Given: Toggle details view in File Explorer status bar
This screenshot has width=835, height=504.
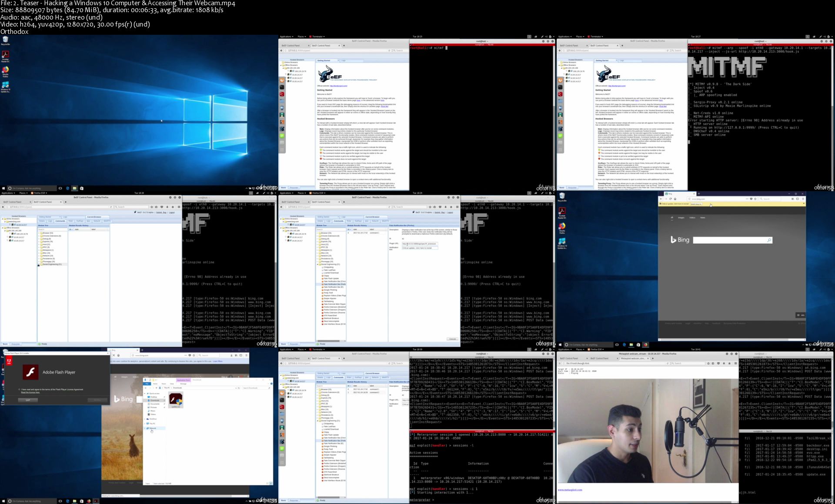Looking at the screenshot, I should click(x=267, y=484).
